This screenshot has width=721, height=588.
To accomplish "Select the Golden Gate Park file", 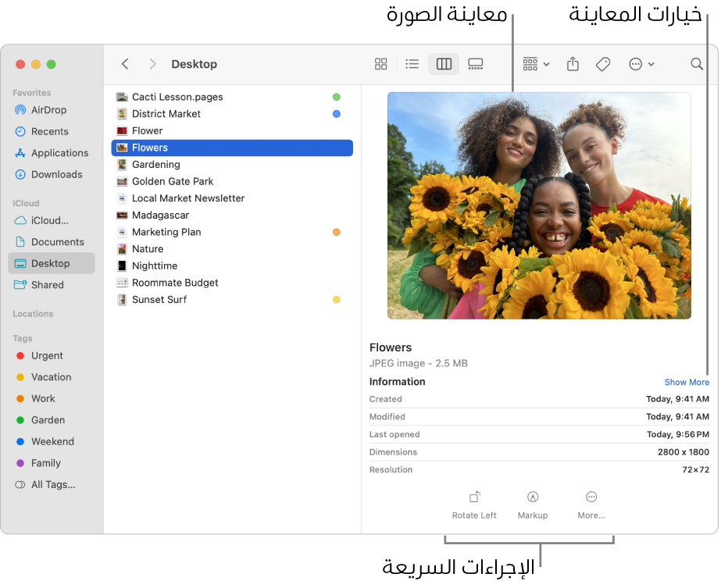I will pyautogui.click(x=232, y=182).
